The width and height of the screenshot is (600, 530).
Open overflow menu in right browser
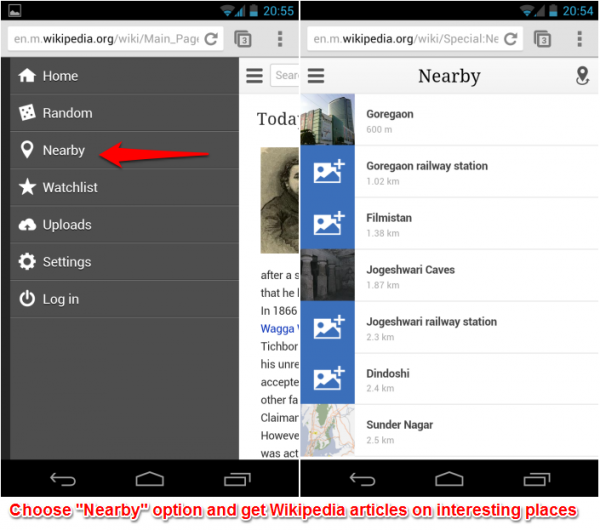click(x=580, y=39)
